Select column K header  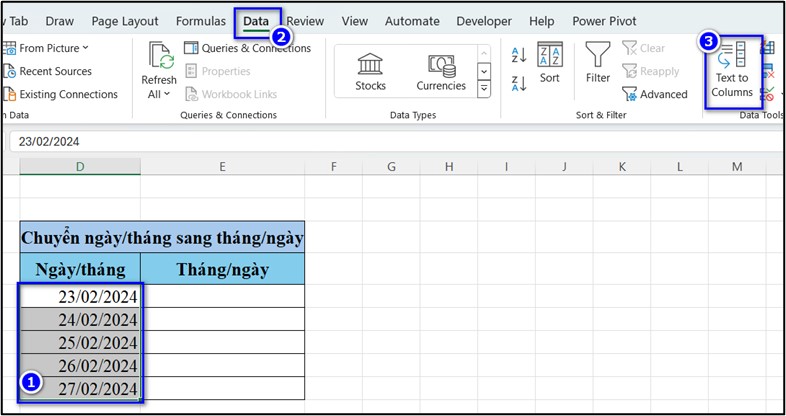click(x=622, y=167)
